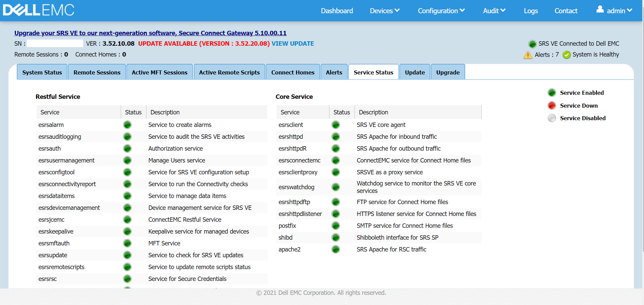Click the yellow Alerts warning triangle icon

coord(528,55)
